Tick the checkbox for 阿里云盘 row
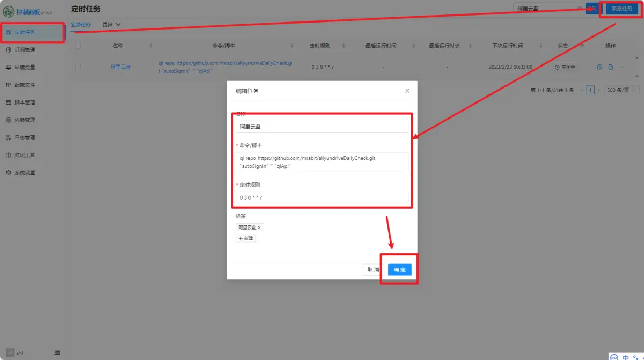This screenshot has height=360, width=644. tap(78, 67)
